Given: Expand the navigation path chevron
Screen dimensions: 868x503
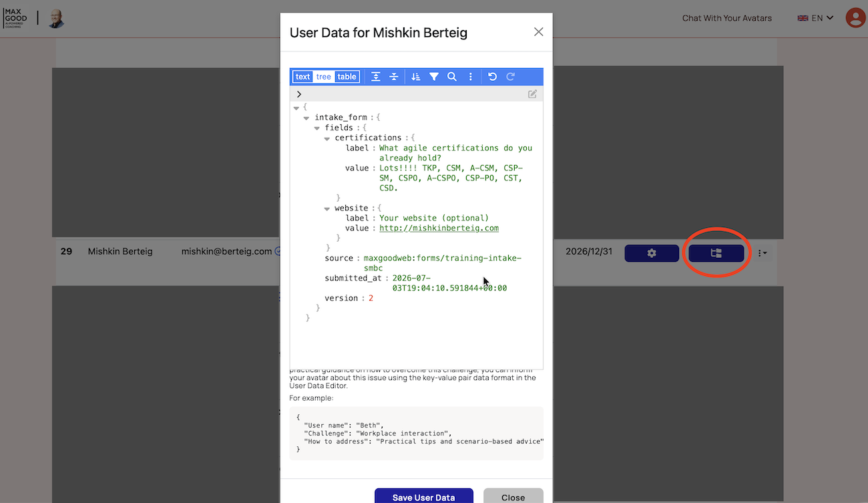Looking at the screenshot, I should pyautogui.click(x=299, y=94).
